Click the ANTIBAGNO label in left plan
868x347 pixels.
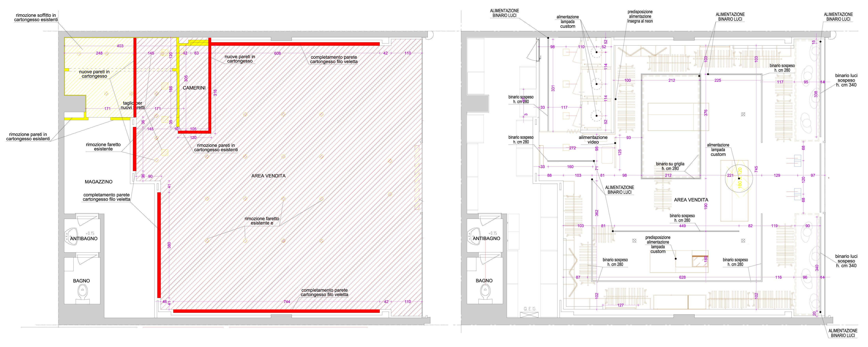pos(84,238)
